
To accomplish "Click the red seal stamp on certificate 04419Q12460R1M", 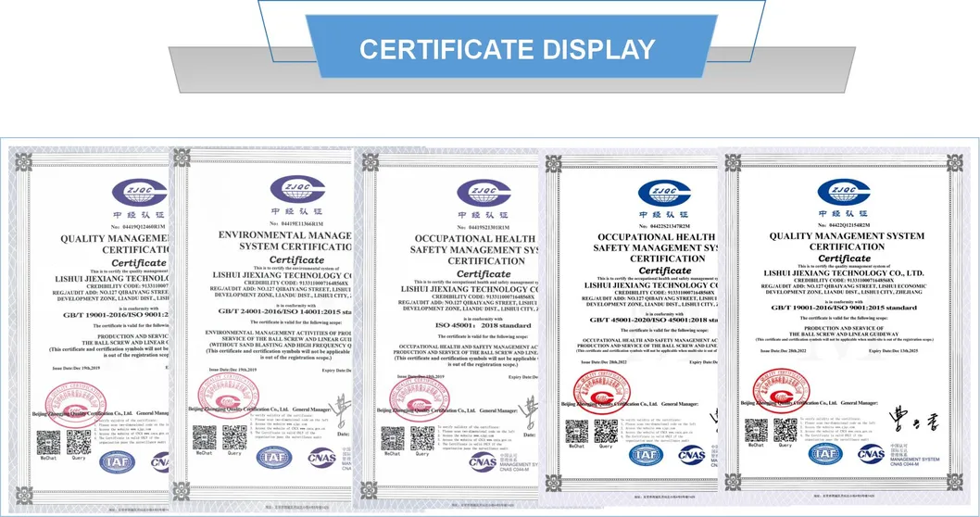I will point(76,405).
